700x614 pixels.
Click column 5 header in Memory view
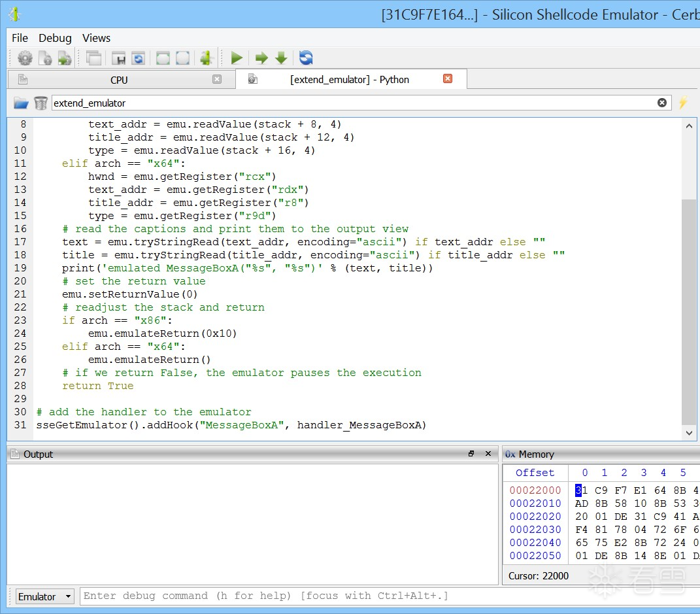click(x=683, y=473)
